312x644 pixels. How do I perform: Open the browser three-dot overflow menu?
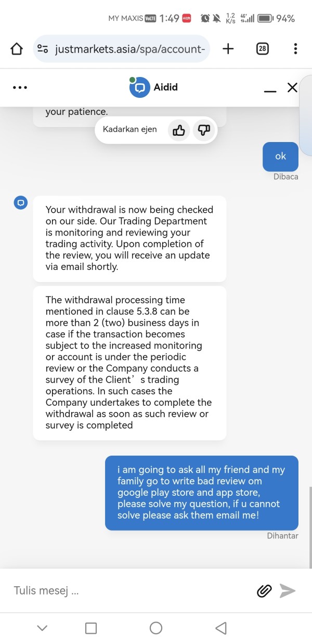295,49
